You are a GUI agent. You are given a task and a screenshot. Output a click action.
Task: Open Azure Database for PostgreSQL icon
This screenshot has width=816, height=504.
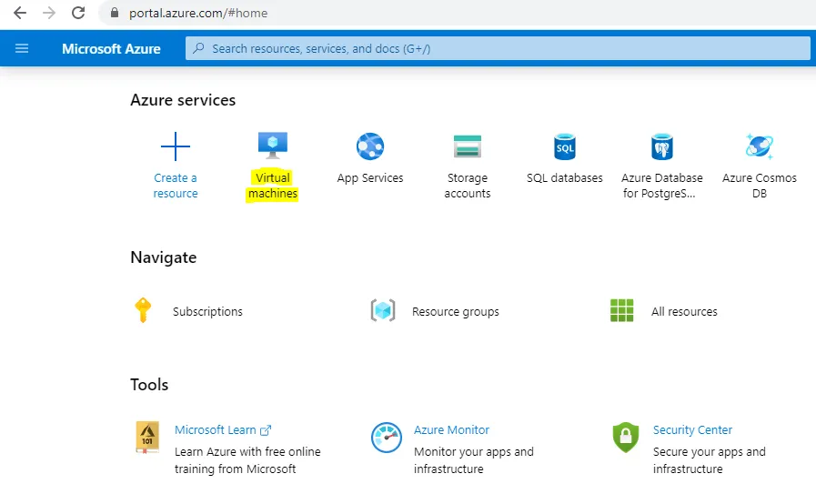tap(662, 146)
